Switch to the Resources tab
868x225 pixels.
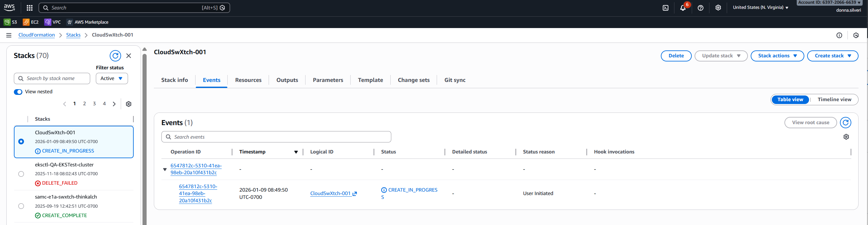pos(248,80)
